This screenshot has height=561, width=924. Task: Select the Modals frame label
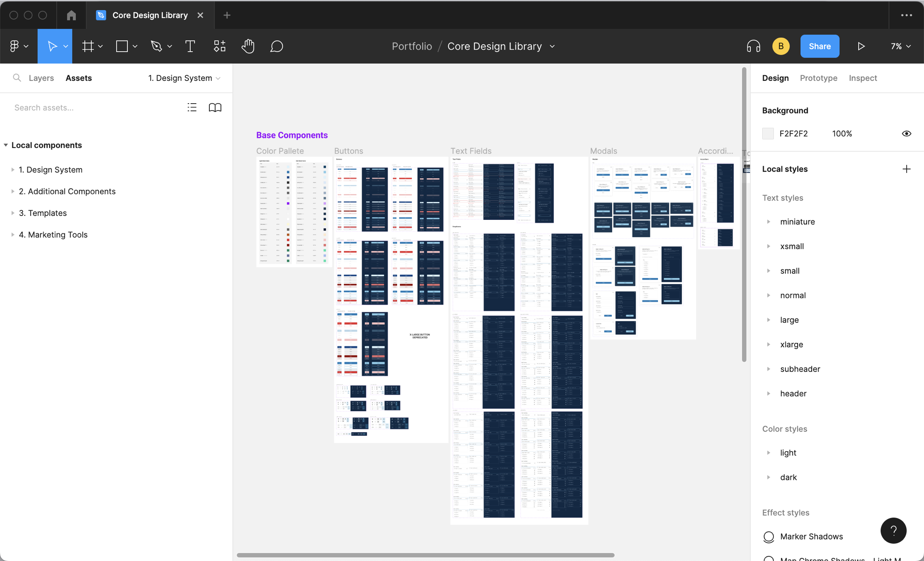click(603, 151)
